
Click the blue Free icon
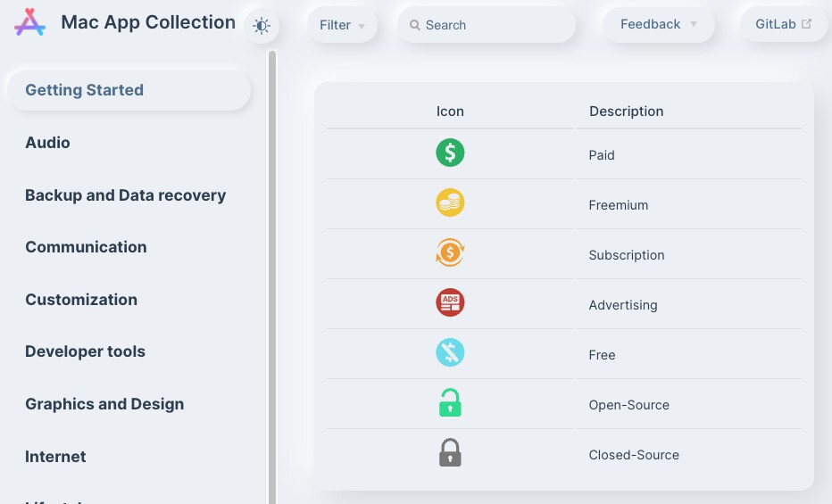[450, 353]
